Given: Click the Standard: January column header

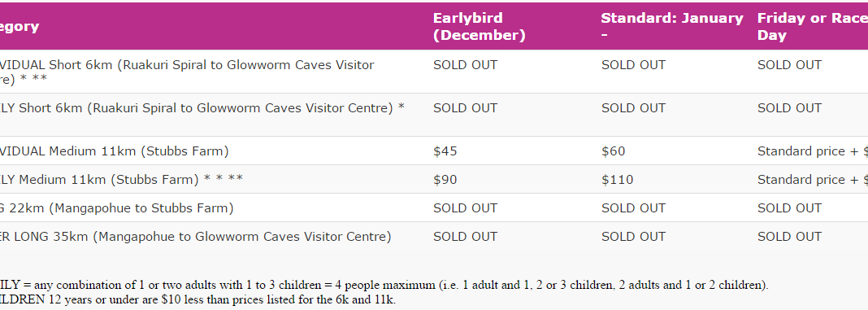Looking at the screenshot, I should click(x=672, y=27).
